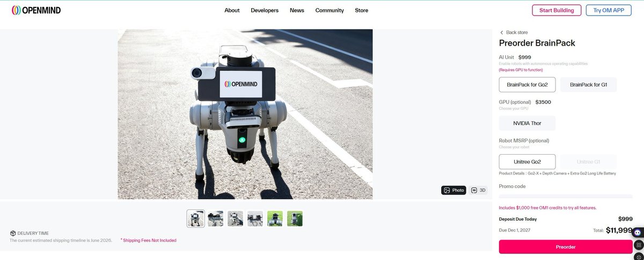Viewport: 644px width, 260px height.
Task: Click the 'Due Dec 1, 2027' text
Action: tap(515, 230)
